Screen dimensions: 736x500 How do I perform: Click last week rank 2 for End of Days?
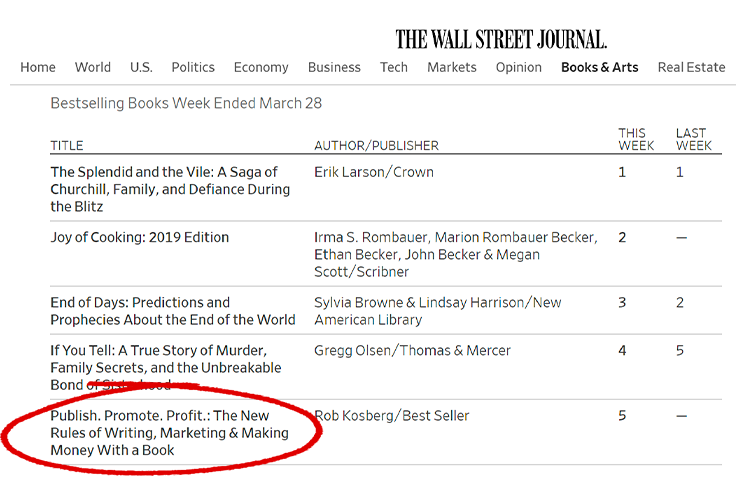[x=680, y=303]
